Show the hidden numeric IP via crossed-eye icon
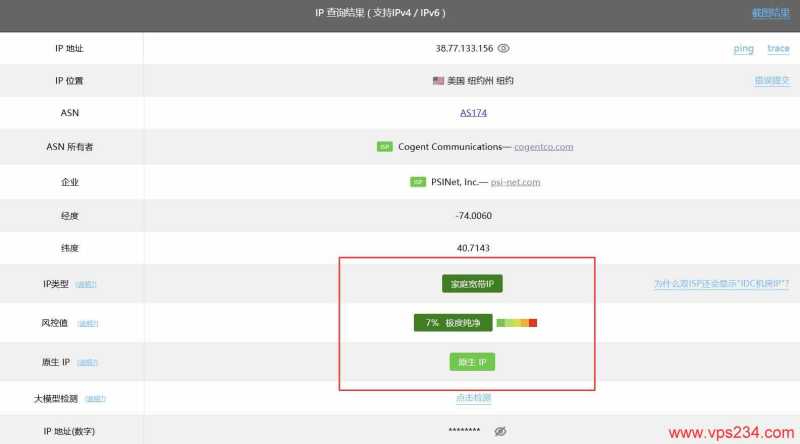800x444 pixels. 502,431
